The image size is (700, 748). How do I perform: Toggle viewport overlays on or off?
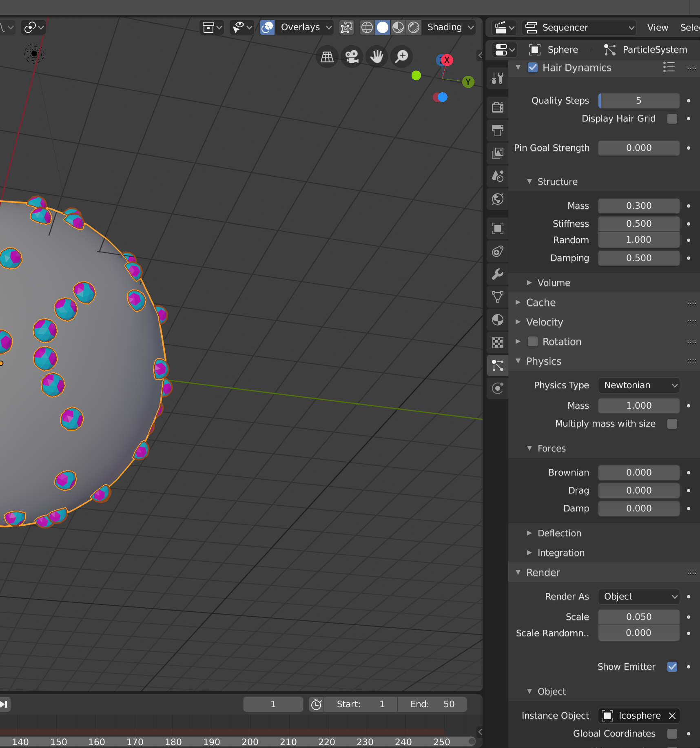[267, 27]
